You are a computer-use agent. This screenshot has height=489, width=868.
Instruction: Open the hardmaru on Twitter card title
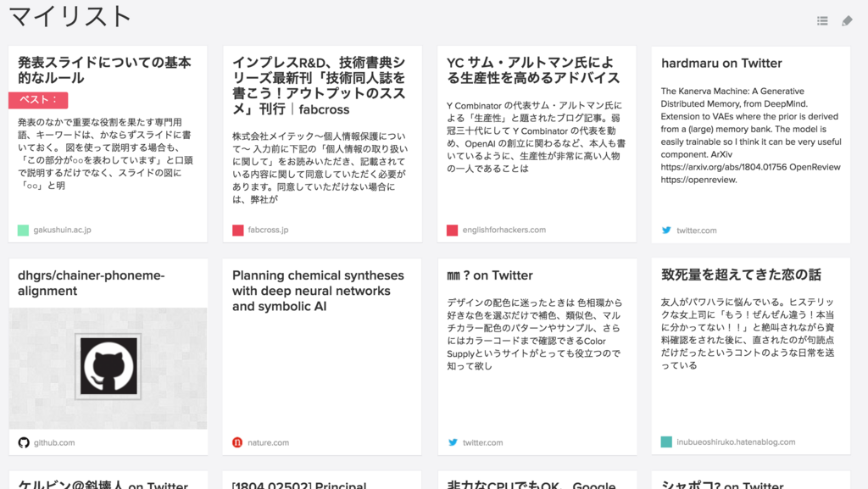coord(721,63)
